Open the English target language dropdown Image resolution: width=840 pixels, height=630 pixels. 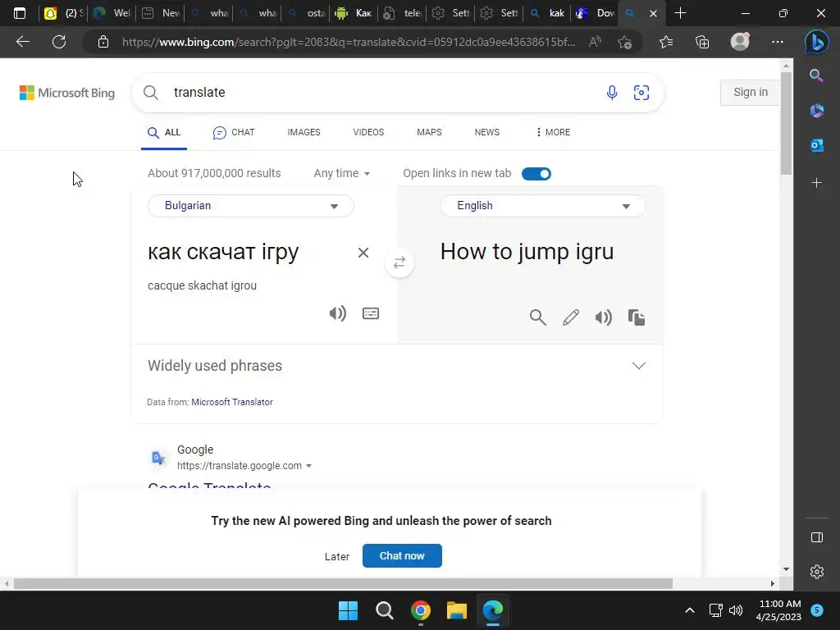pos(543,206)
